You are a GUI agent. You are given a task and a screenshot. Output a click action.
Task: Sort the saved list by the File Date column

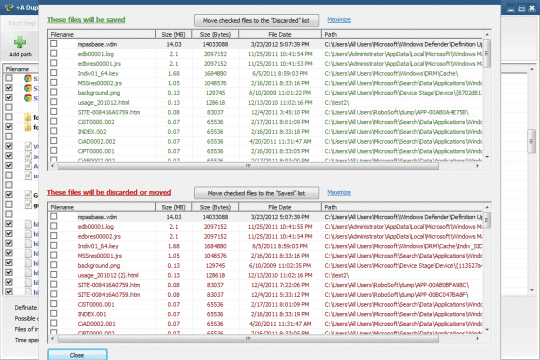pyautogui.click(x=280, y=34)
